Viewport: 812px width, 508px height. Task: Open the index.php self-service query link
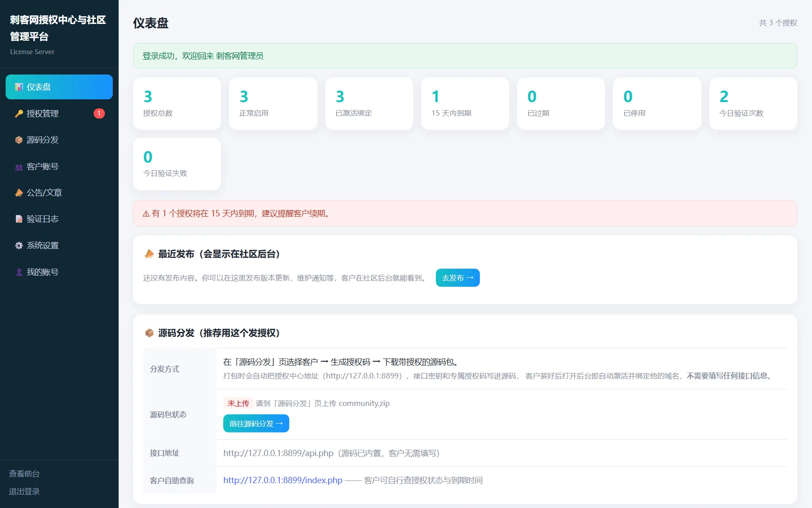pyautogui.click(x=283, y=480)
